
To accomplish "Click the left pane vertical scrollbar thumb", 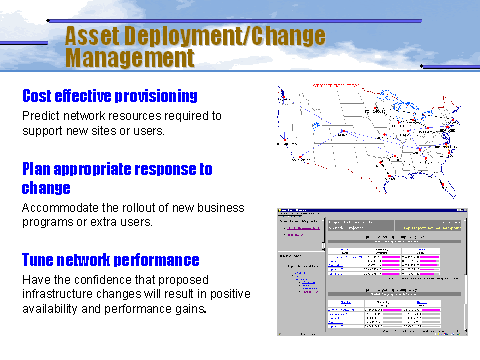I will (323, 247).
